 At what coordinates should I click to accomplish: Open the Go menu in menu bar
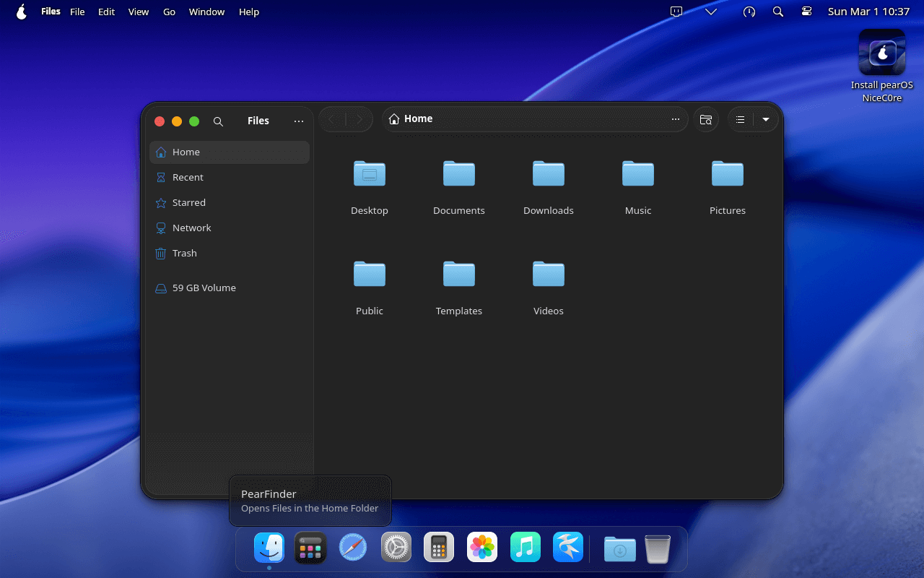click(169, 12)
